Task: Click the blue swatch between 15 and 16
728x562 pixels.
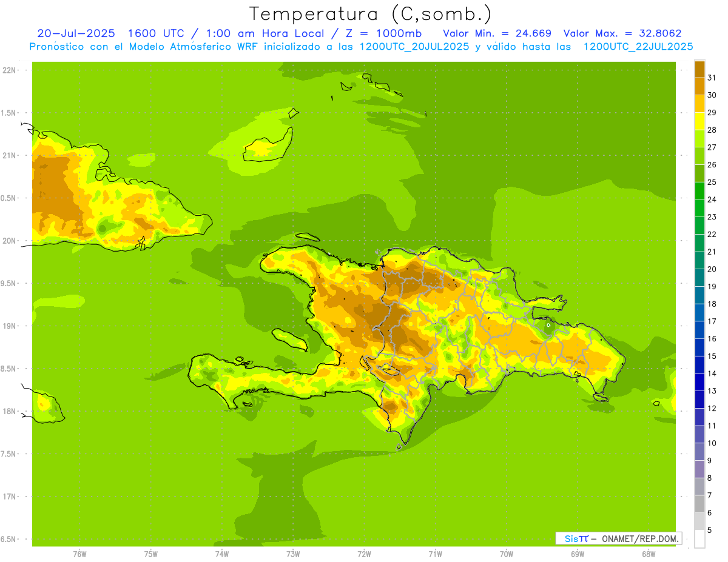Action: point(699,347)
